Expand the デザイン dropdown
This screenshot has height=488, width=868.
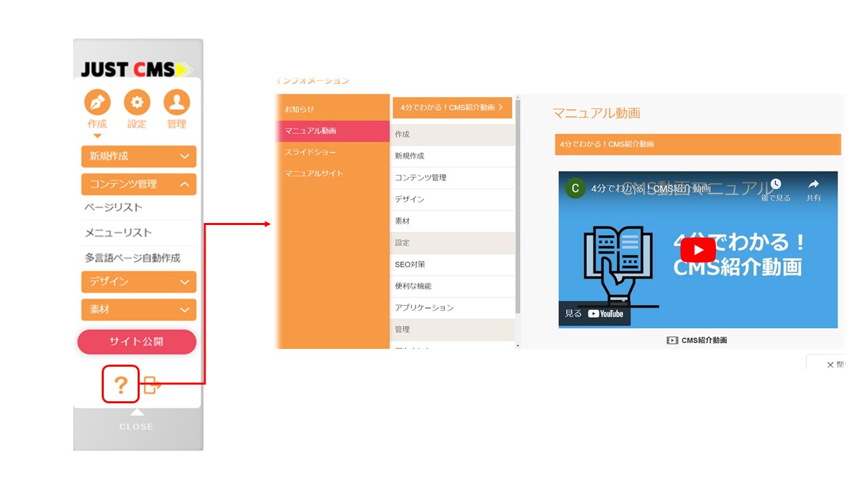(139, 281)
